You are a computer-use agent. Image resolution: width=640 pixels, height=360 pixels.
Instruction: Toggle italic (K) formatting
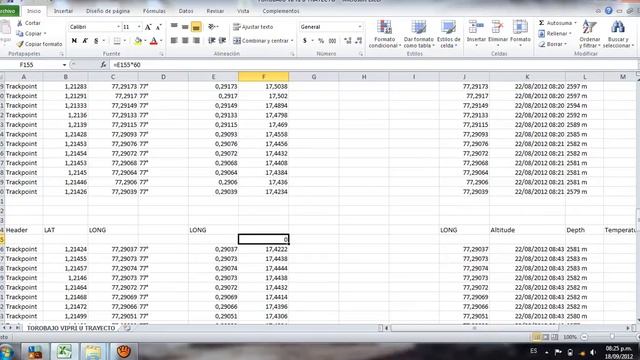point(85,41)
